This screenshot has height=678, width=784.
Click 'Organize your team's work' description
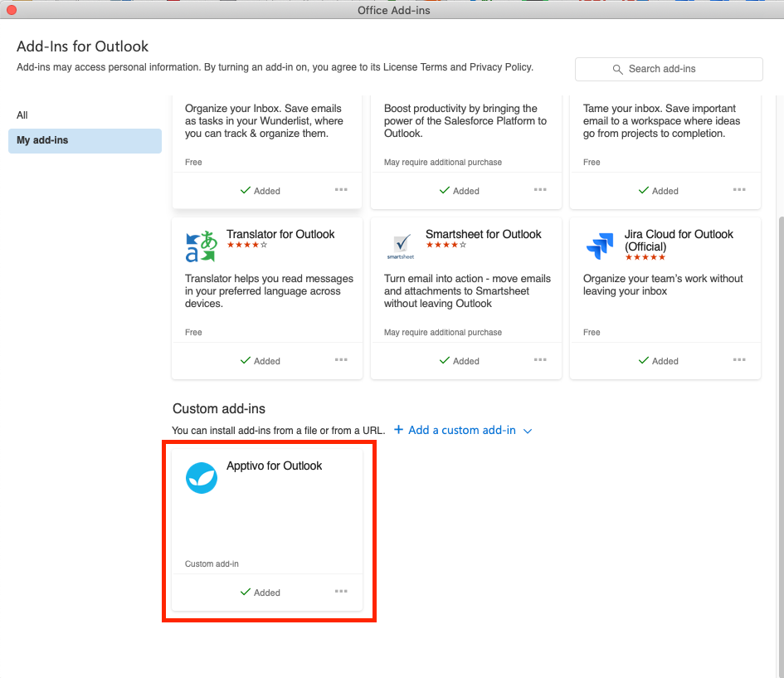click(x=663, y=285)
